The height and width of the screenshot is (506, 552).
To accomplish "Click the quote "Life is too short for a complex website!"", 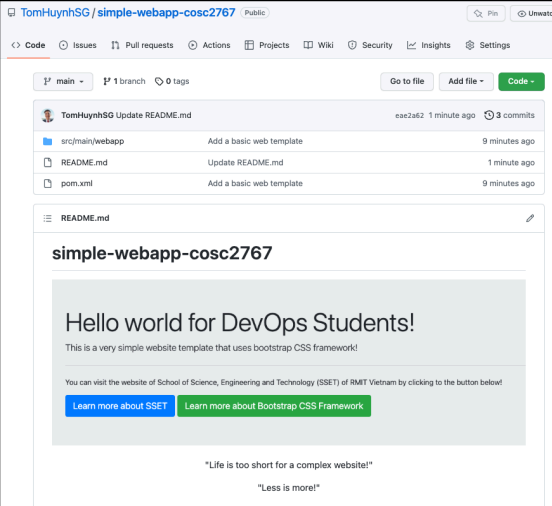I will tap(289, 465).
